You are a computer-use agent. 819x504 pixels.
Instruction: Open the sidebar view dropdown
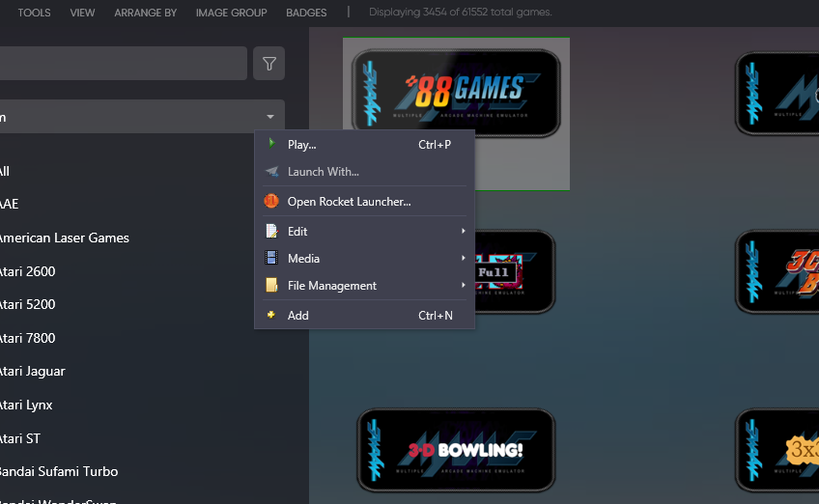click(x=142, y=117)
